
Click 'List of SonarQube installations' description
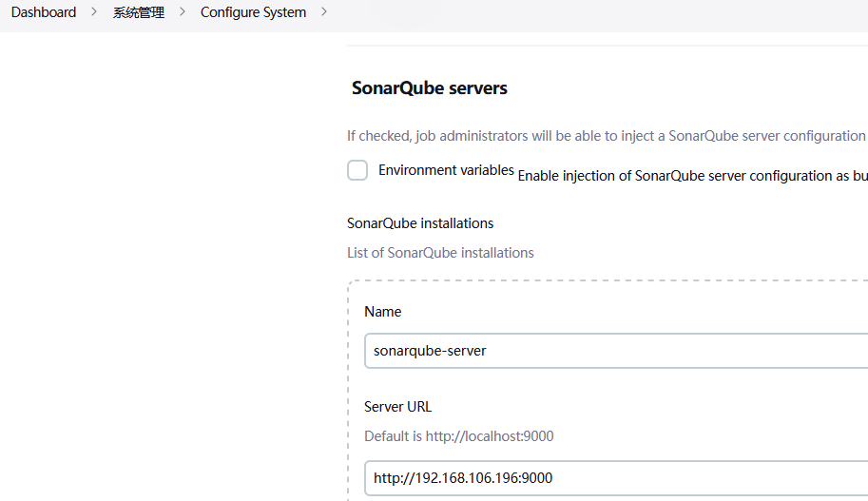[440, 253]
